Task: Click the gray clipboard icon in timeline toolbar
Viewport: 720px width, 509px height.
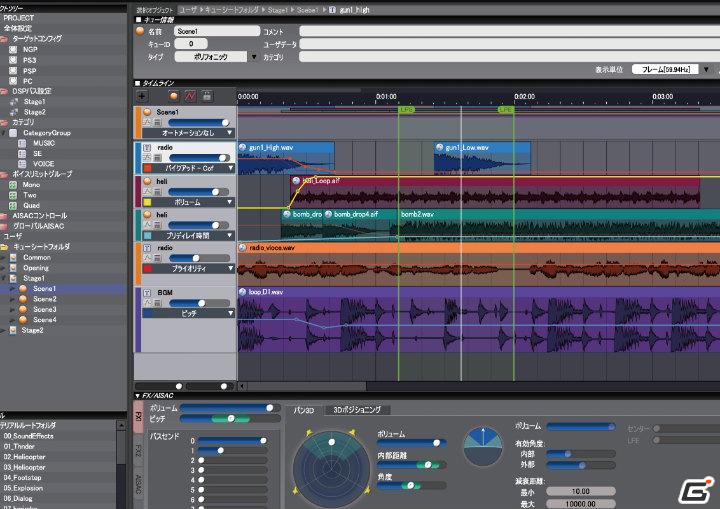Action: pos(207,96)
